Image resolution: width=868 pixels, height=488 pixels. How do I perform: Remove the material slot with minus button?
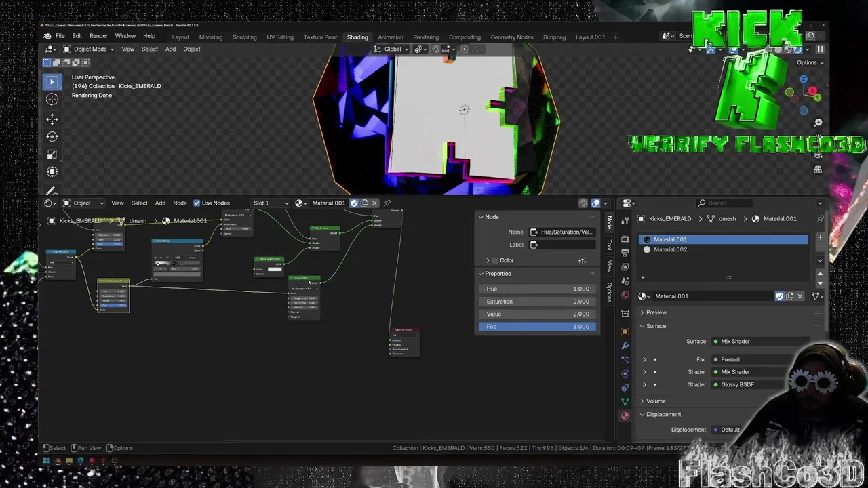(820, 247)
